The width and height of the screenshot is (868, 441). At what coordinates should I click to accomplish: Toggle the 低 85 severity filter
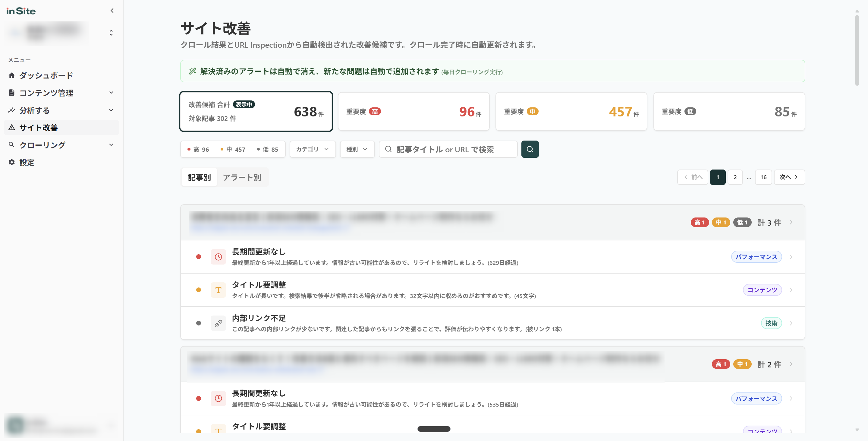click(x=268, y=149)
